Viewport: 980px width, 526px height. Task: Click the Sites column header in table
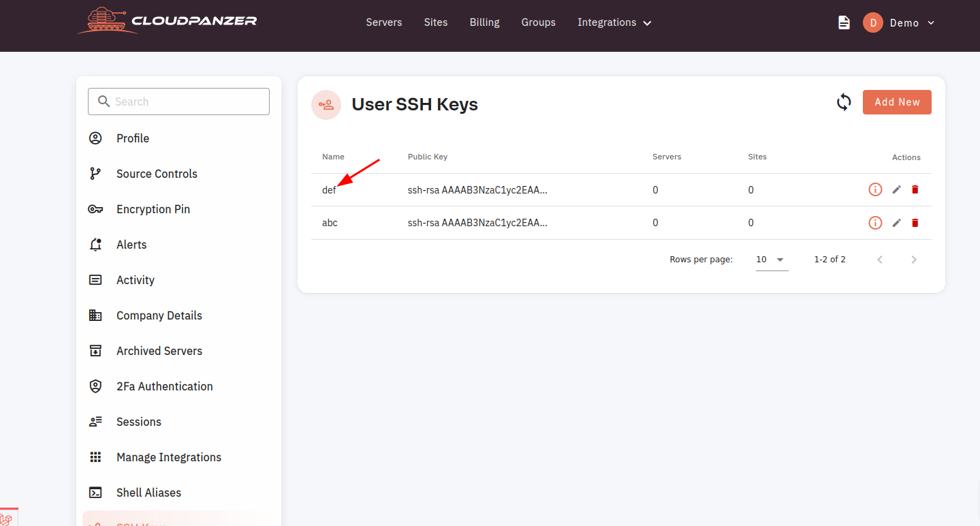757,157
